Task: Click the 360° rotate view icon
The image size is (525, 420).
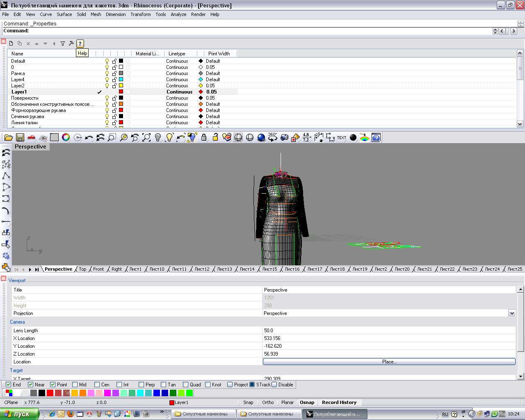Action: click(272, 137)
